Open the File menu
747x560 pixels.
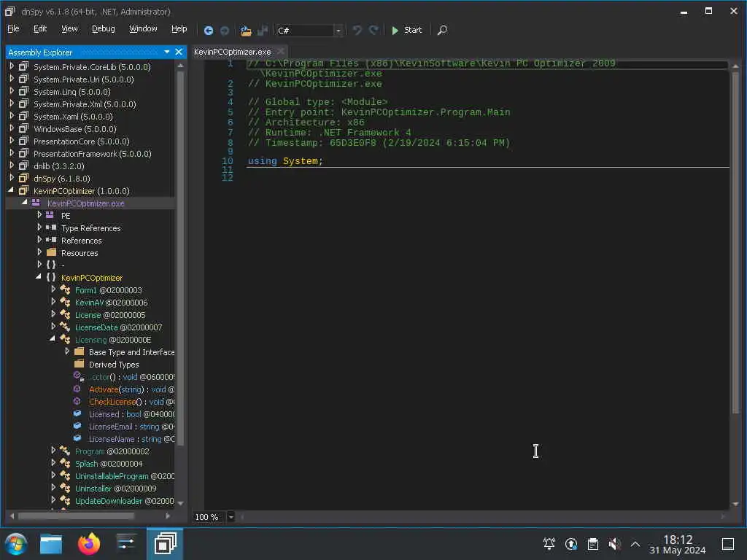(x=13, y=28)
